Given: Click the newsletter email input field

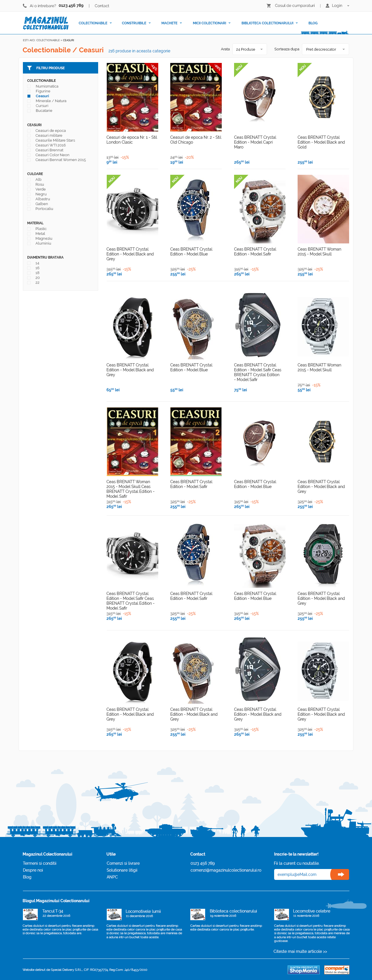Looking at the screenshot, I should (x=302, y=874).
